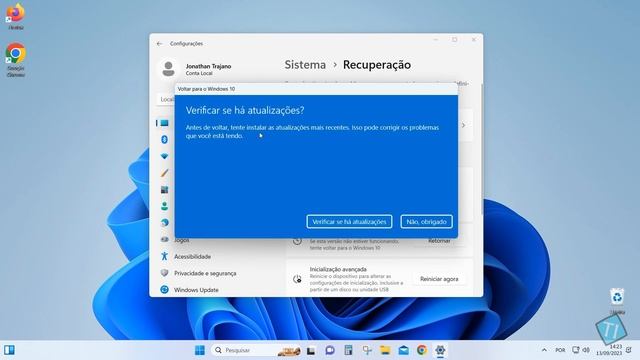
Task: Expand the chevron on the top settings card
Action: [463, 125]
